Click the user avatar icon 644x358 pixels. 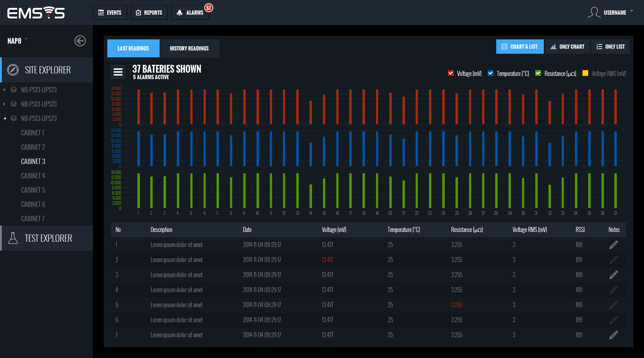594,13
